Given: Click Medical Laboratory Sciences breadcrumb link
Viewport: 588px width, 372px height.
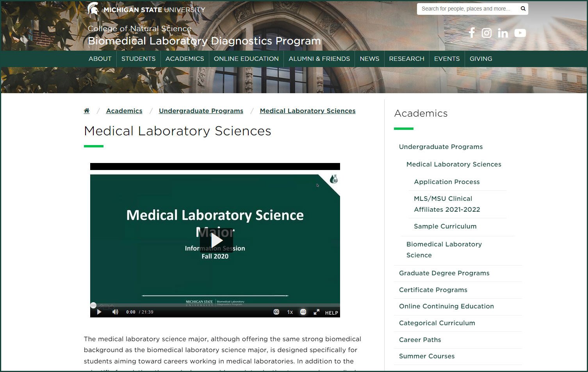Looking at the screenshot, I should pyautogui.click(x=308, y=111).
